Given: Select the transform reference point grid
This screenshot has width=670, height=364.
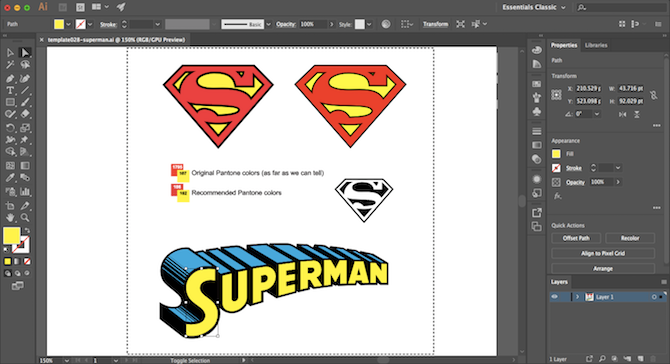Looking at the screenshot, I should [x=556, y=95].
